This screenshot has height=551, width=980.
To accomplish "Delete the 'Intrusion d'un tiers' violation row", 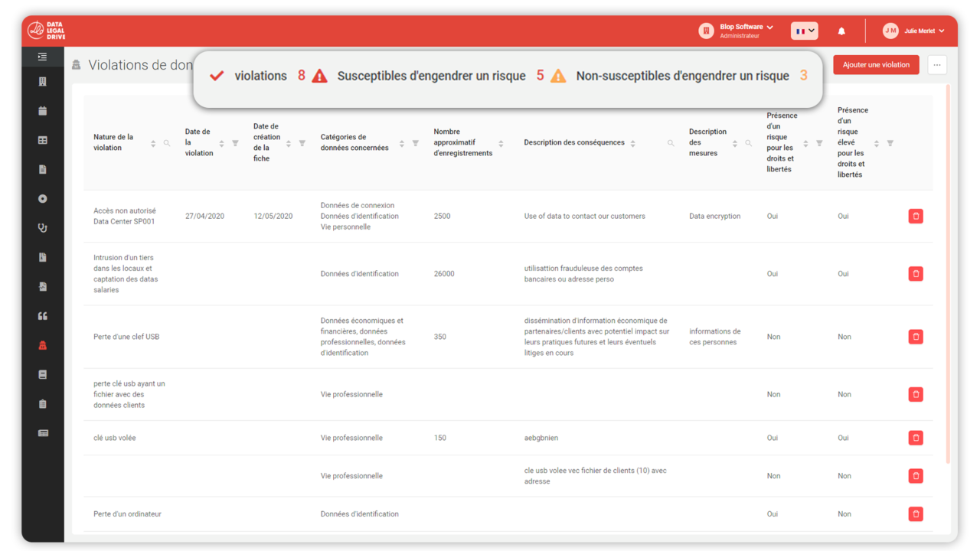I will pyautogui.click(x=916, y=274).
